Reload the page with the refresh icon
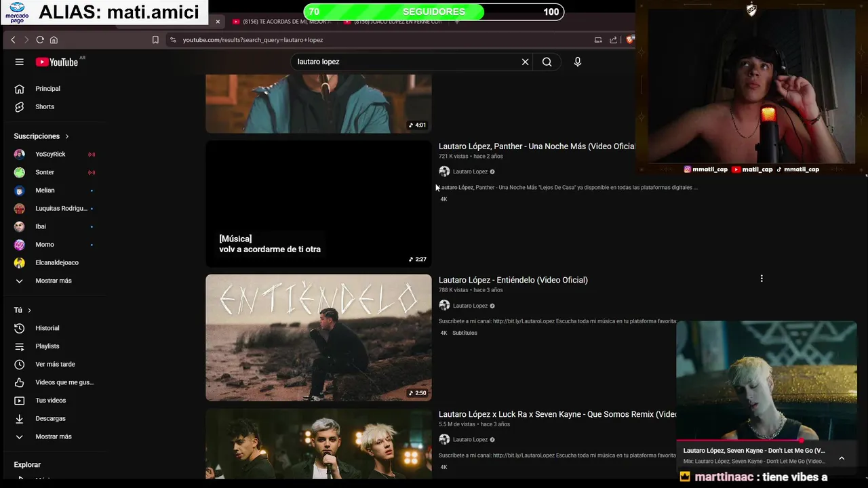The width and height of the screenshot is (868, 488). [x=40, y=40]
